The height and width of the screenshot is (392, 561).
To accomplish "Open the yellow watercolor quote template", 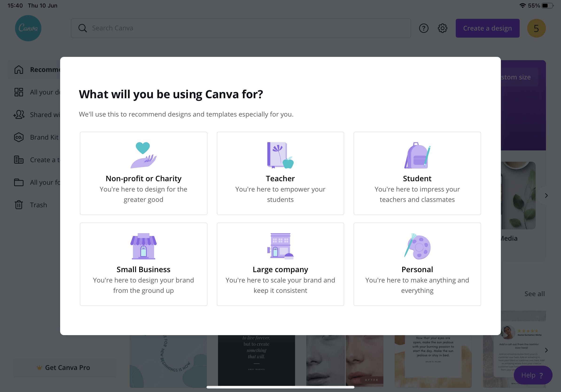I will 433,361.
